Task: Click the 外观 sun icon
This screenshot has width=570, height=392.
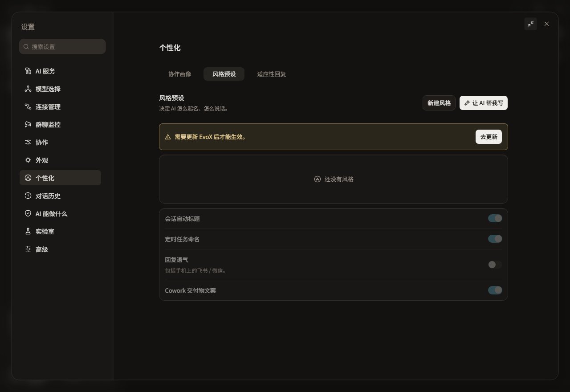Action: click(x=28, y=160)
